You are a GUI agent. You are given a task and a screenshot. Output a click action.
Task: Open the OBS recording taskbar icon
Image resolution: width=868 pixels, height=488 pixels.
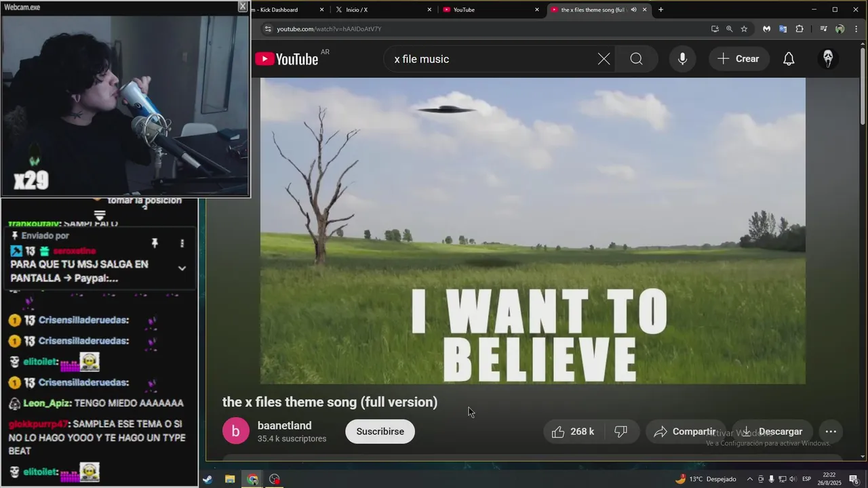(275, 479)
